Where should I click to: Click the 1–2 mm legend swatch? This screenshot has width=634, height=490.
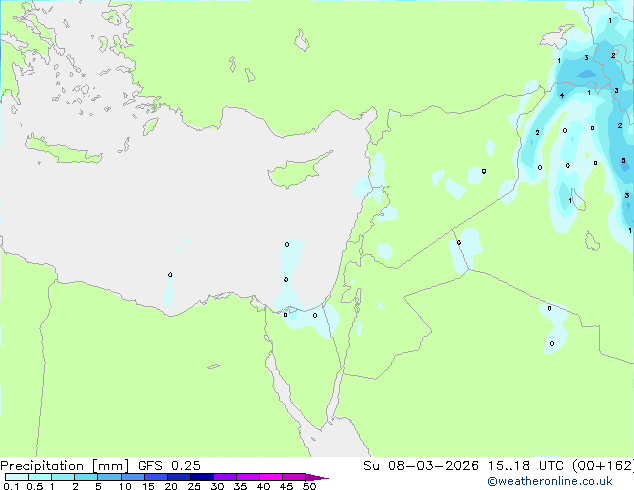coord(63,477)
